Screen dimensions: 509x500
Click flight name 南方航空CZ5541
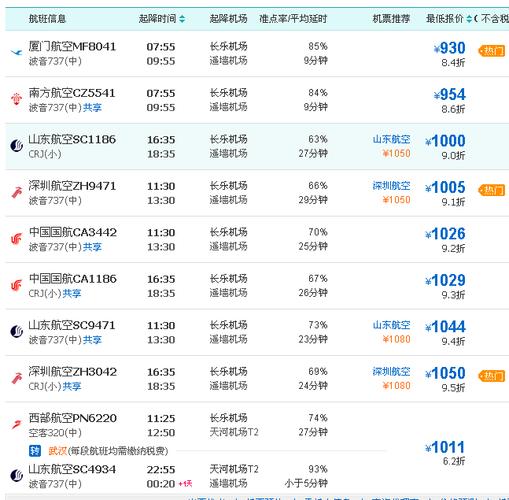click(x=72, y=93)
